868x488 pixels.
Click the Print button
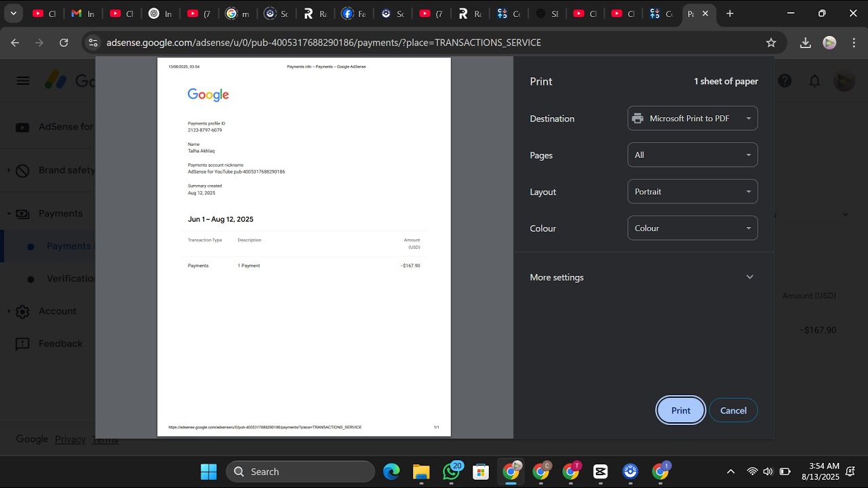point(681,411)
